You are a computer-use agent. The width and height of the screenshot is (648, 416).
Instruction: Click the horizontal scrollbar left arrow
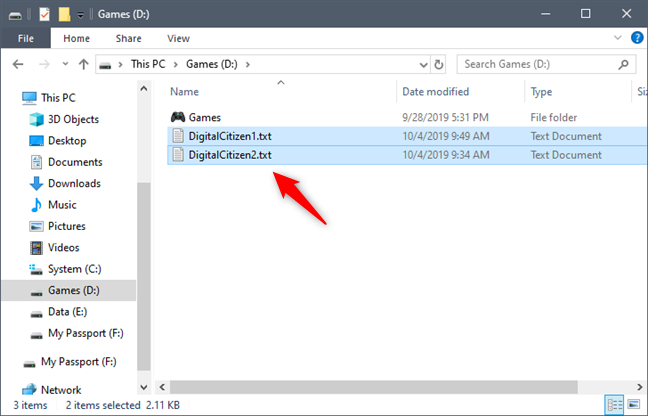(x=162, y=387)
